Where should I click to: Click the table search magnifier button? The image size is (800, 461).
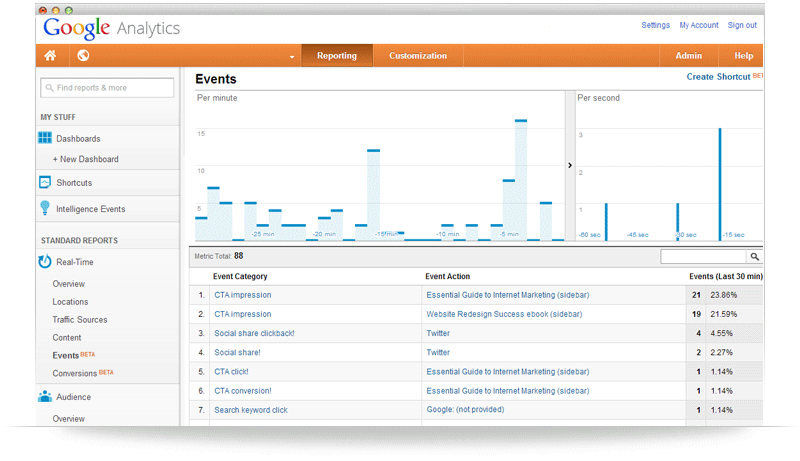754,257
